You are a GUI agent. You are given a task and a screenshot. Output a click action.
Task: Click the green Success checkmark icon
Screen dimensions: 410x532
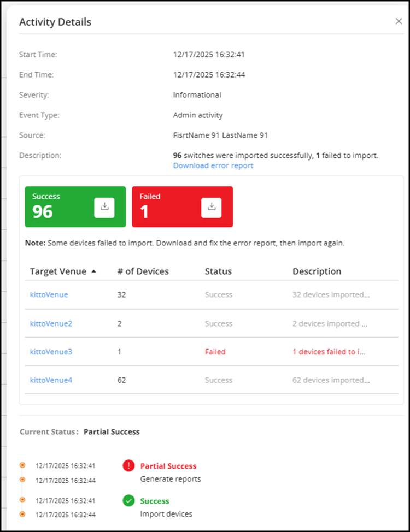tap(129, 501)
